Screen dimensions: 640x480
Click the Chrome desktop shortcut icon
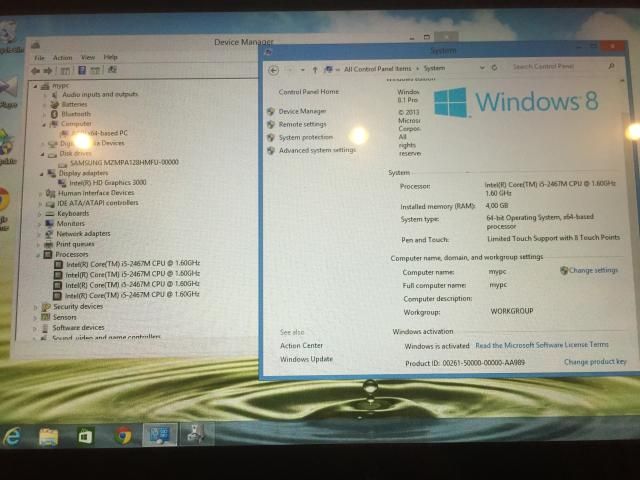(4, 199)
